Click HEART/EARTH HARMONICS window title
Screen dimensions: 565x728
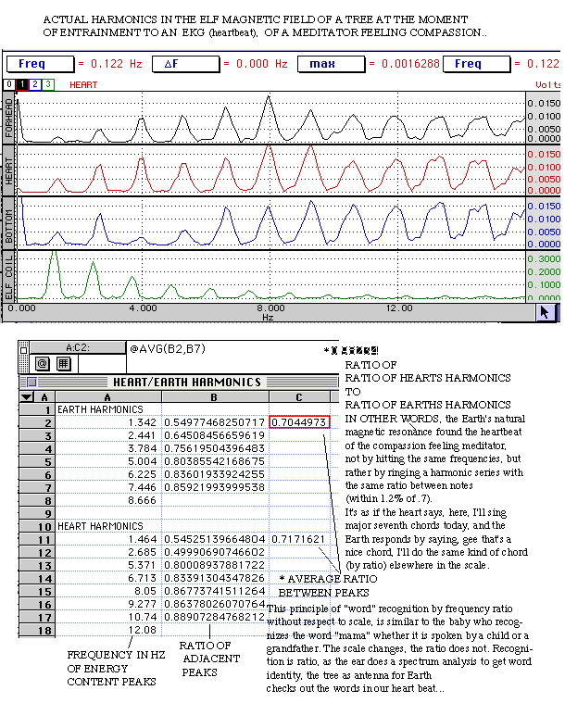(x=187, y=383)
